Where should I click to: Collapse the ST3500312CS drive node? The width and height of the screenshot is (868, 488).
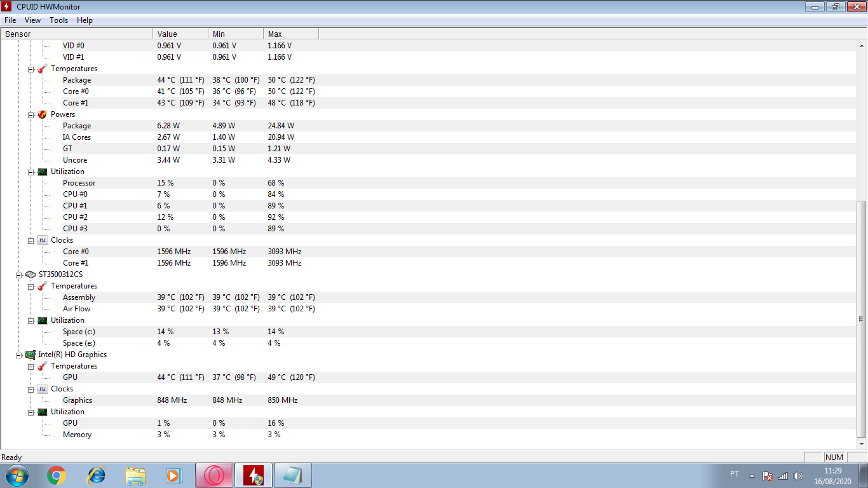pyautogui.click(x=19, y=274)
